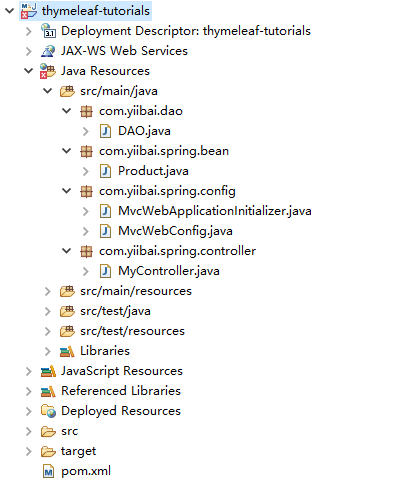This screenshot has height=481, width=397.
Task: Select the src/test/java source folder
Action: (x=115, y=311)
